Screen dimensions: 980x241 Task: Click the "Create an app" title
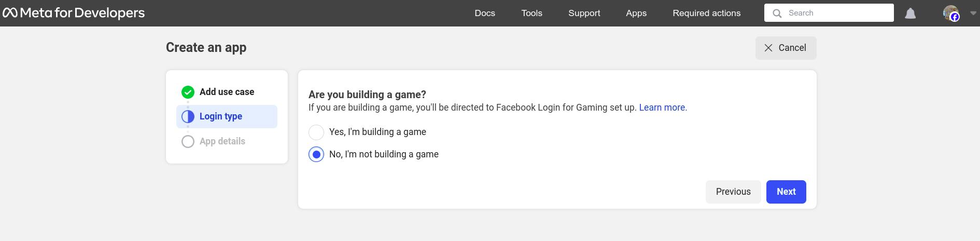coord(206,48)
